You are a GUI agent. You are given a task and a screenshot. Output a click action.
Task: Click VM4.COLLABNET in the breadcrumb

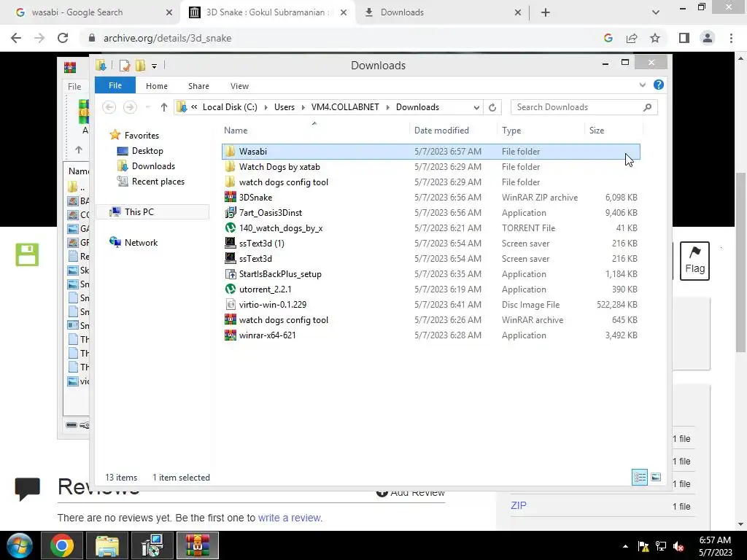(345, 107)
